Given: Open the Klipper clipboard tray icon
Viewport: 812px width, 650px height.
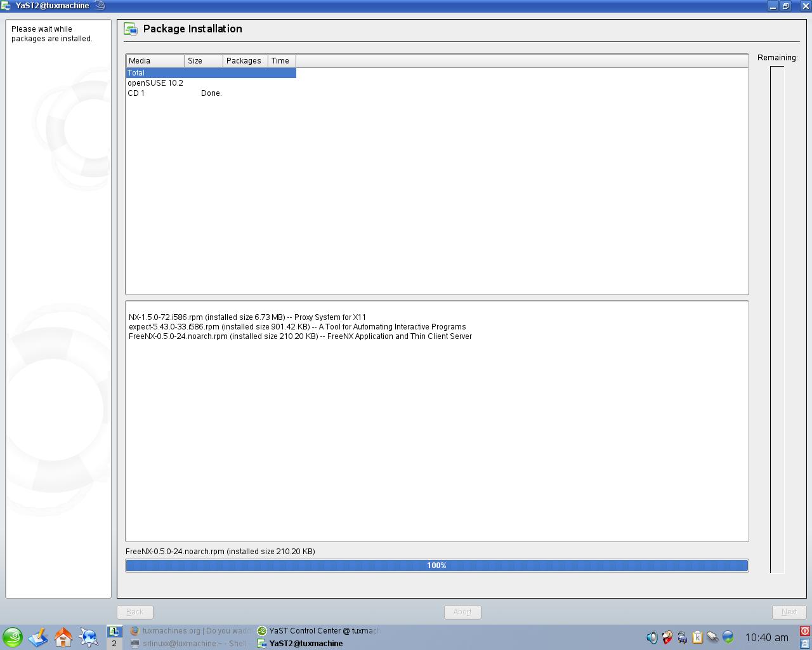Looking at the screenshot, I should (x=697, y=637).
